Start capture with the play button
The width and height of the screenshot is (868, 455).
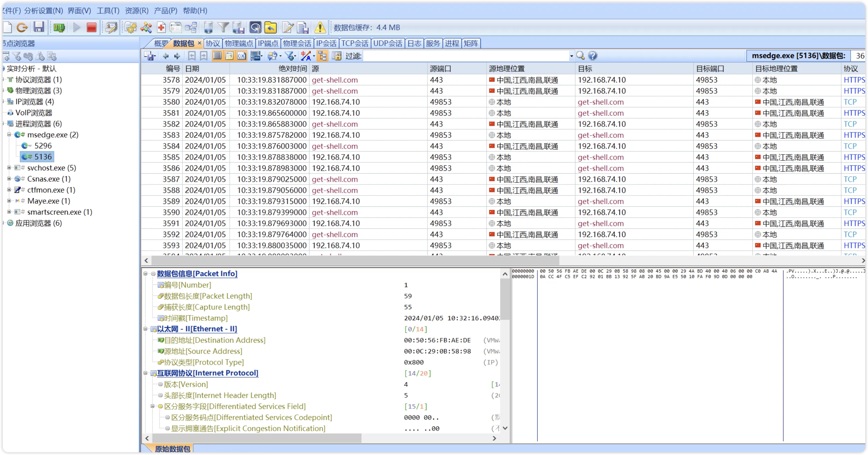click(x=77, y=27)
